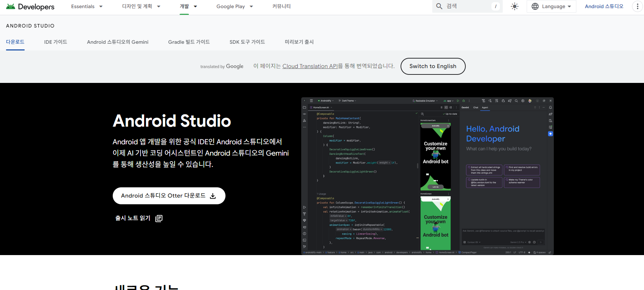The image size is (644, 290).
Task: Click the 'Android Studio' hero heading text
Action: [172, 121]
